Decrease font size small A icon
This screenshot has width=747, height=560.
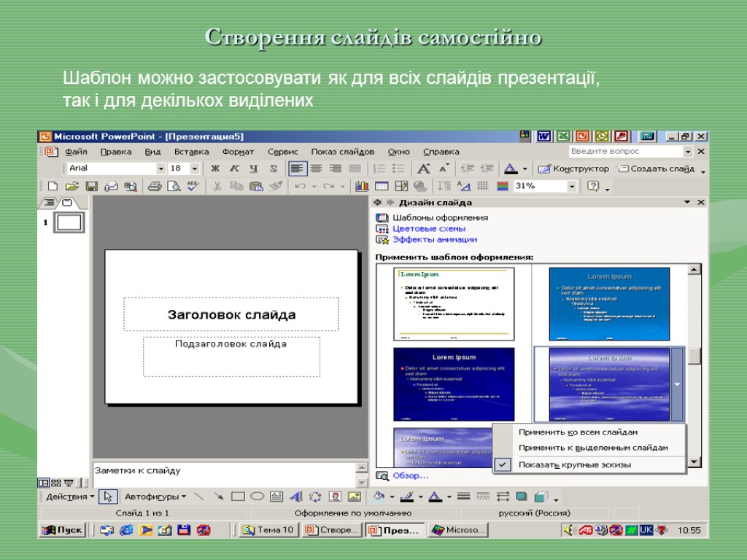(x=444, y=168)
